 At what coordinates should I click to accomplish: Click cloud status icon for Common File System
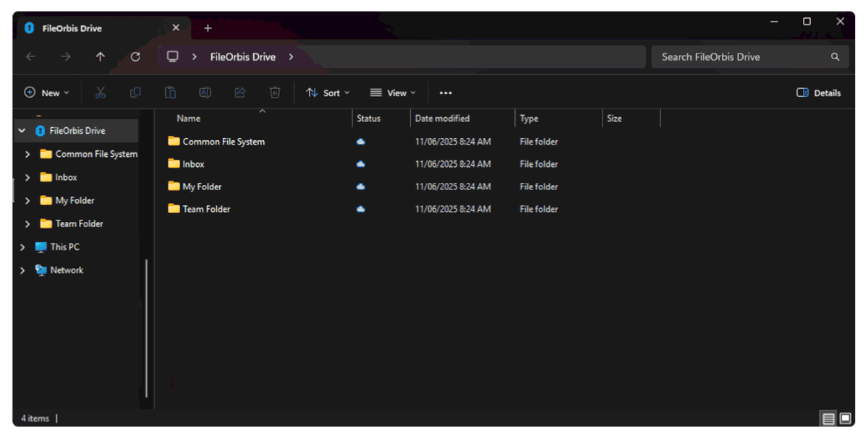(x=361, y=142)
